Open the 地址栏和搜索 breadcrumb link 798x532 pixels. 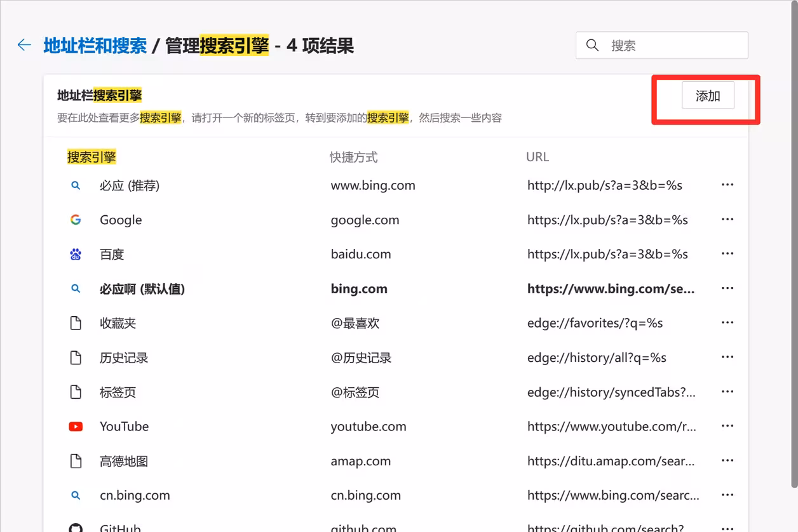click(95, 46)
